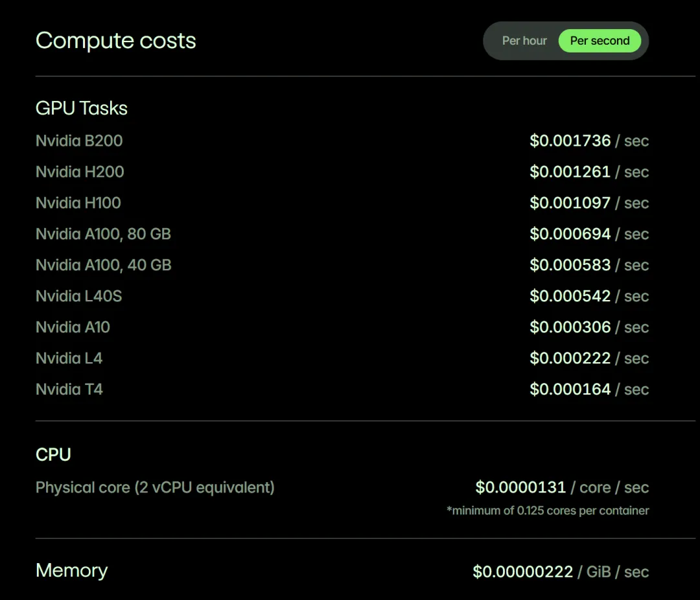This screenshot has height=600, width=700.
Task: Click the $0.001736 price for B200
Action: (570, 141)
